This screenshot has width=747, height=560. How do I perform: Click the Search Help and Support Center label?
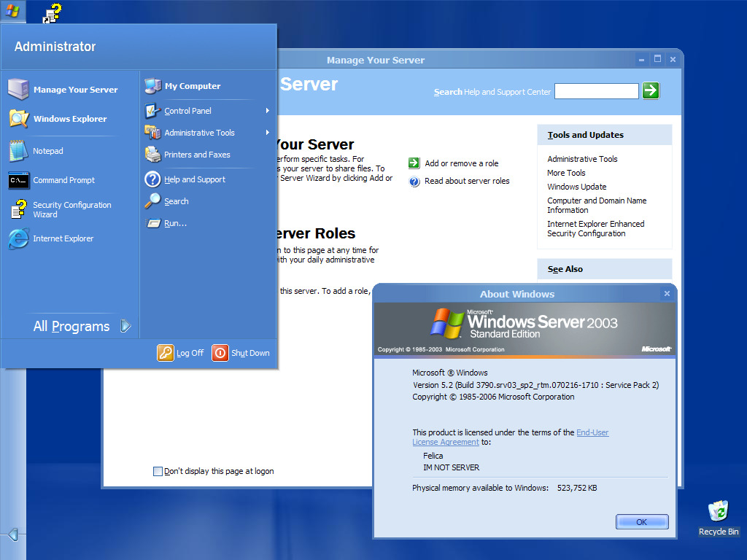[492, 92]
